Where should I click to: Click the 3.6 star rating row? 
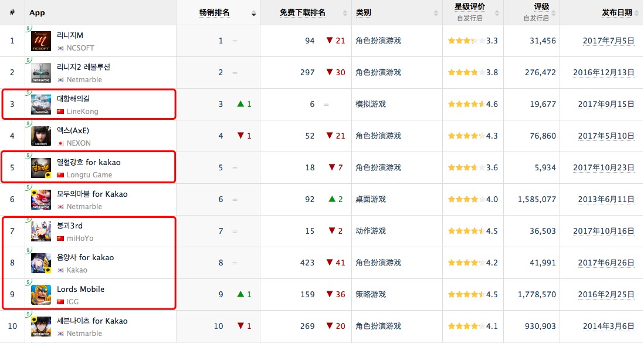(x=473, y=167)
